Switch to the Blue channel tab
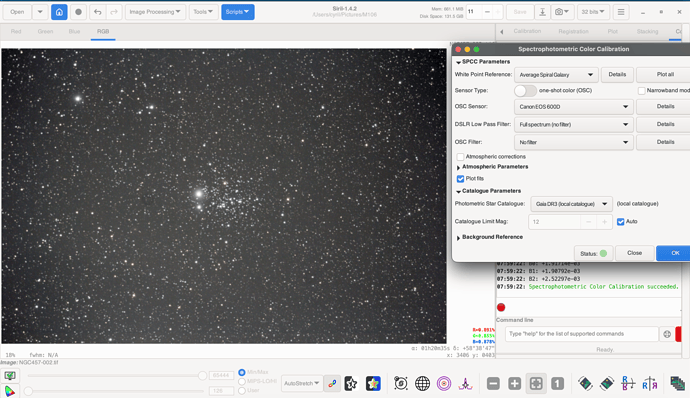The width and height of the screenshot is (690, 398). click(x=74, y=31)
